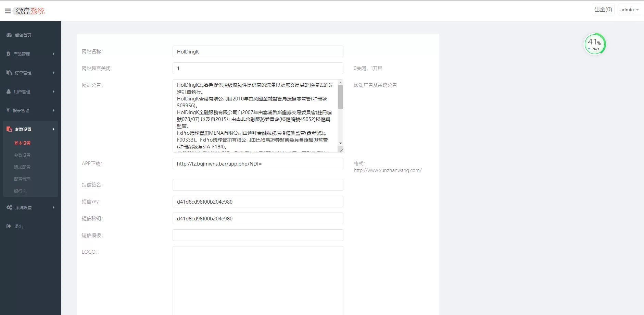Click the user icon for 用户管理
The image size is (644, 315).
(x=9, y=92)
